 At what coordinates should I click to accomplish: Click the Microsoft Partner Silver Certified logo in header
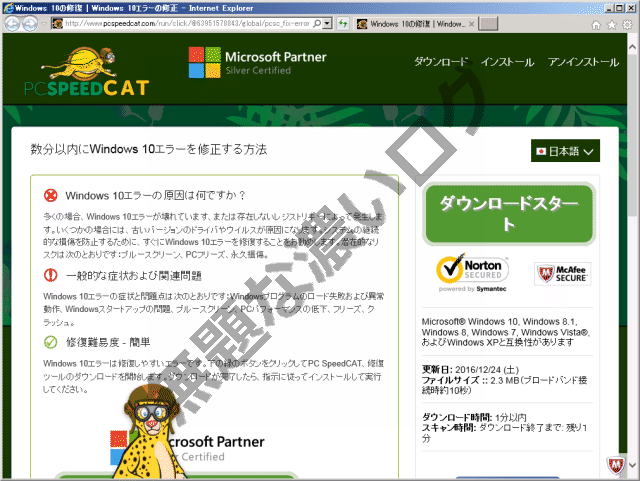[x=258, y=62]
